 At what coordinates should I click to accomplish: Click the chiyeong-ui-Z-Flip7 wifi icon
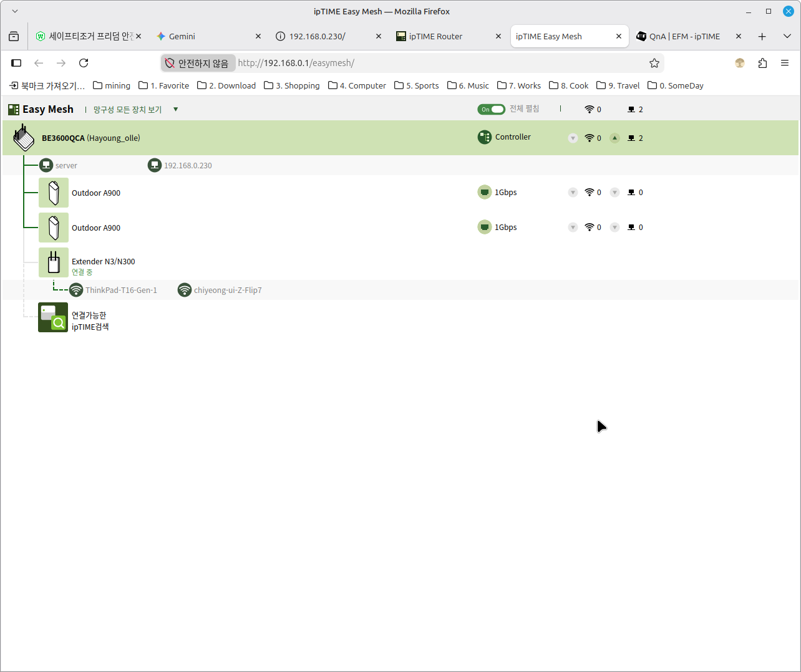point(185,290)
